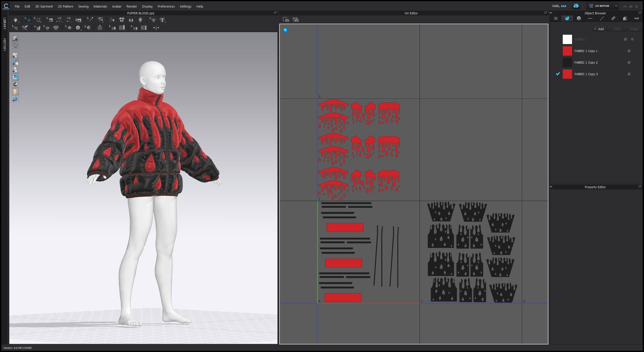The image size is (644, 352).
Task: Open the Button tab in Object Browser
Action: pos(579,19)
